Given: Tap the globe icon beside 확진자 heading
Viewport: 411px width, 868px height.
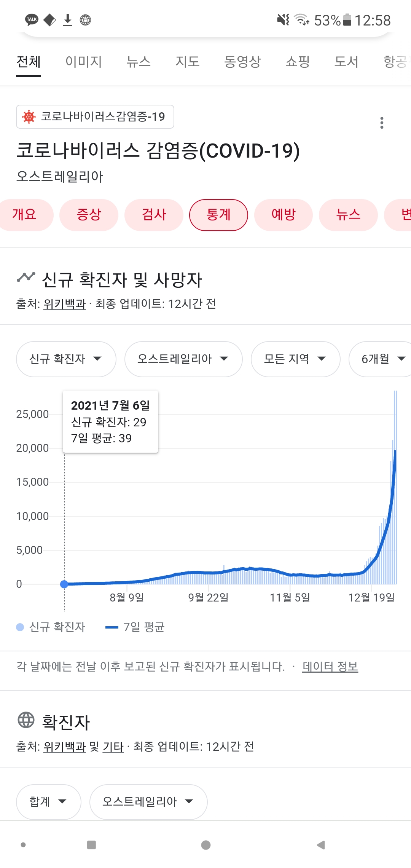Looking at the screenshot, I should pyautogui.click(x=26, y=720).
